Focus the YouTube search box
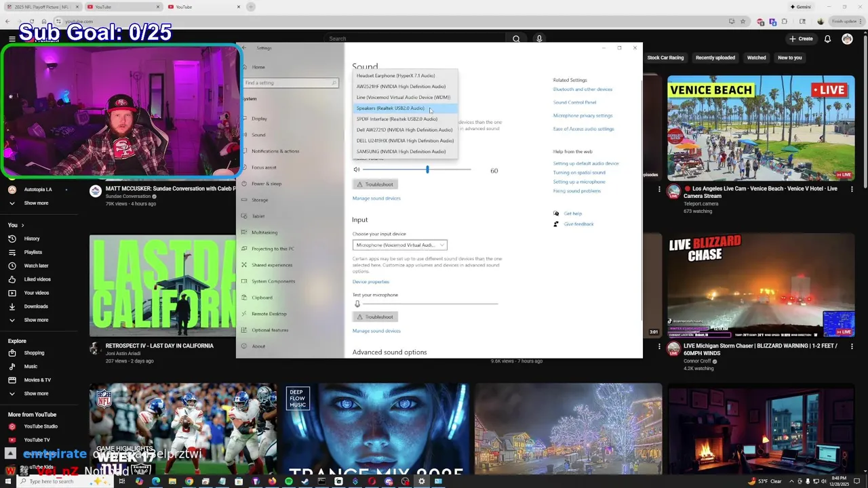 415,39
